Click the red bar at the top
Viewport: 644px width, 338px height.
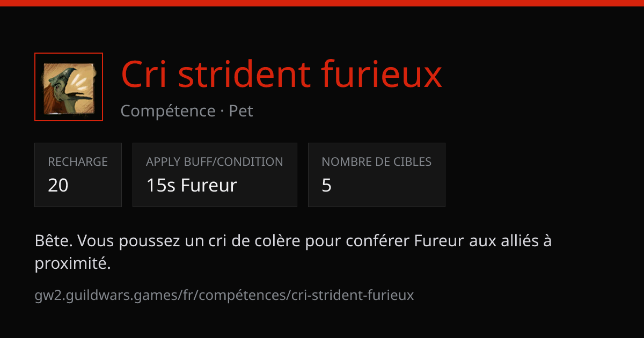point(322,3)
